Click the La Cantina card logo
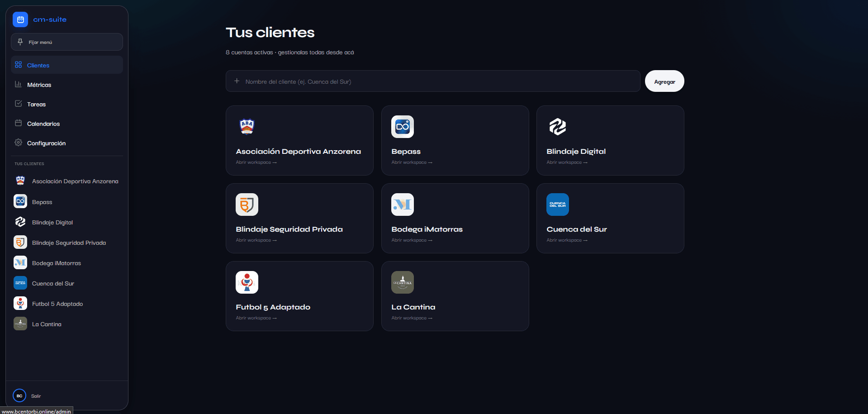The image size is (868, 414). [x=403, y=282]
